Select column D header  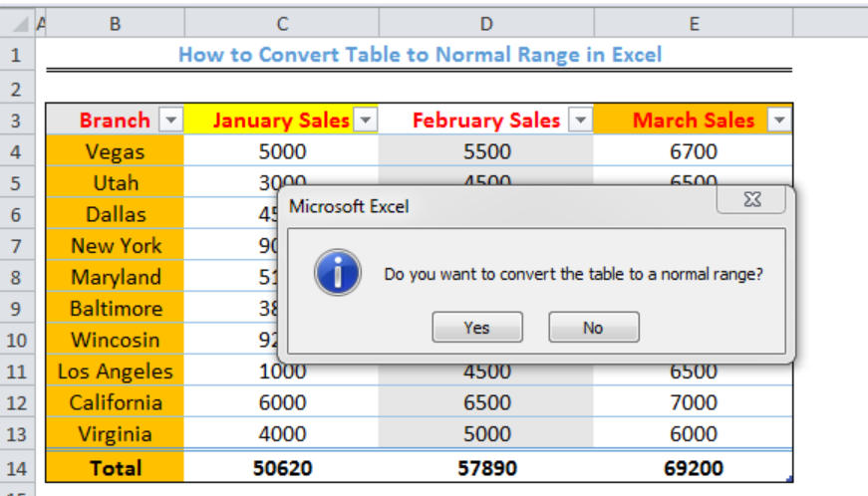click(x=486, y=23)
